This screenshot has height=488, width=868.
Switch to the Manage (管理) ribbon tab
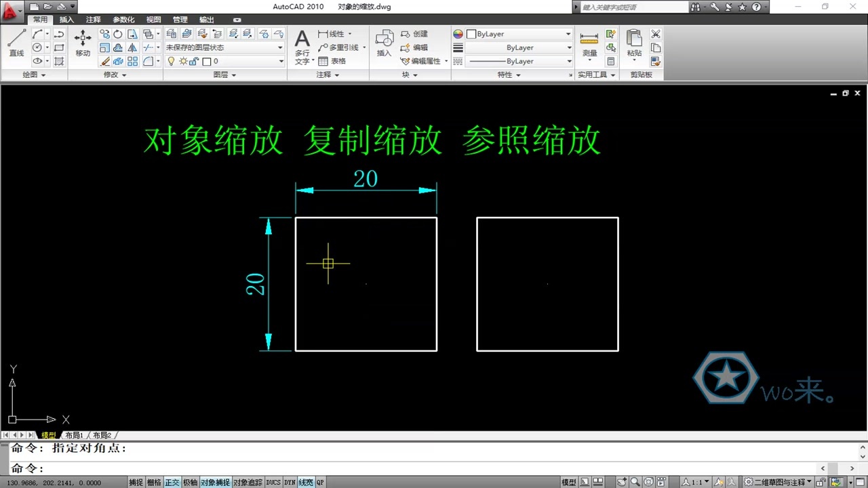pyautogui.click(x=180, y=20)
